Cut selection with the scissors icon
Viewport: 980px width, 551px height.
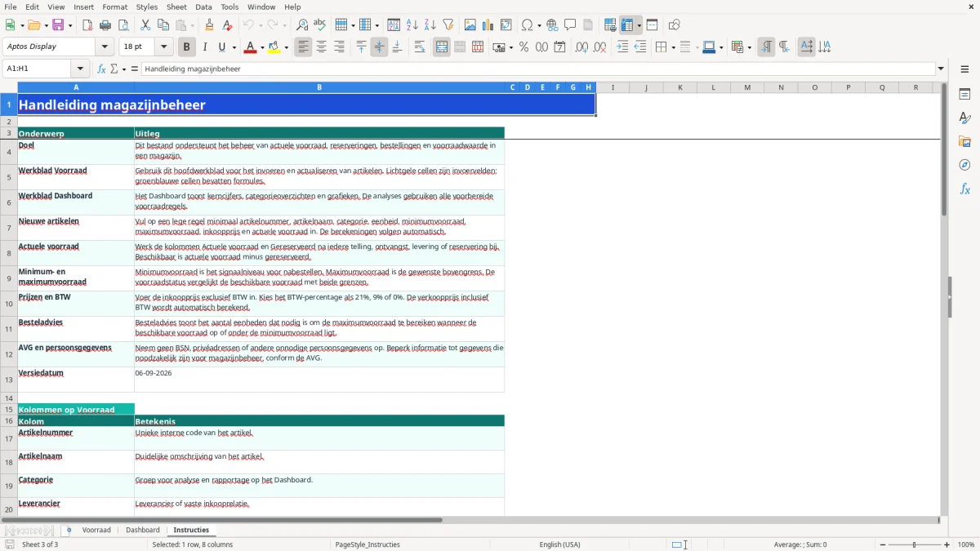point(145,25)
